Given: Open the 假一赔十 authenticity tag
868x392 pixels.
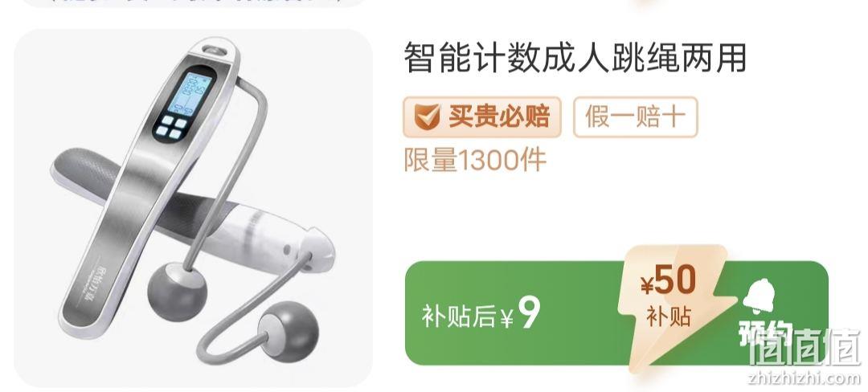Looking at the screenshot, I should point(635,117).
